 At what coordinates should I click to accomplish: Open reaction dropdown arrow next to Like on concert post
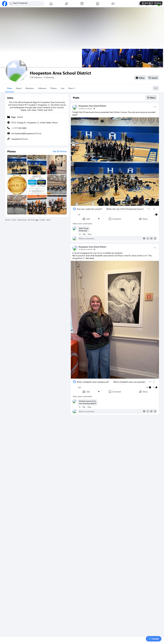click(x=99, y=219)
